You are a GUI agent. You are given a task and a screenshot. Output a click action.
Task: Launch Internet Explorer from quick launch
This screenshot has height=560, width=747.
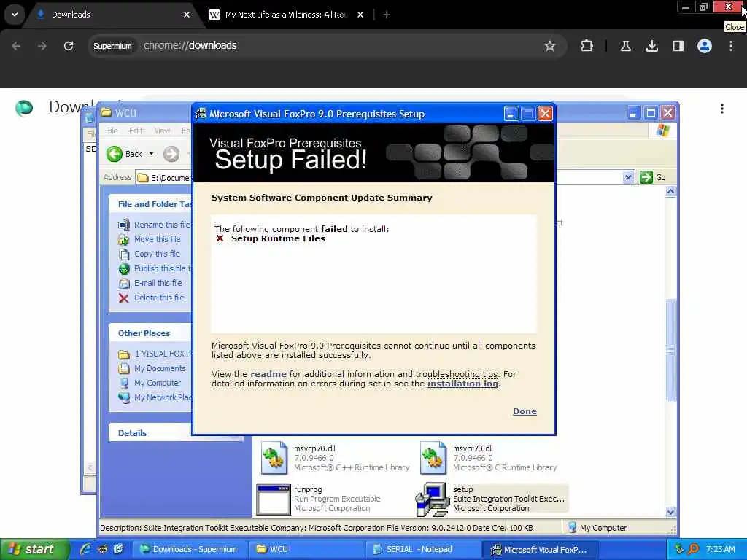click(x=85, y=549)
